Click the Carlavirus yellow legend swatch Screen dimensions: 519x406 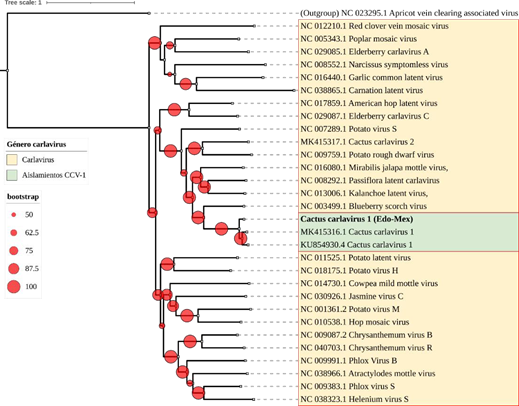tap(12, 160)
